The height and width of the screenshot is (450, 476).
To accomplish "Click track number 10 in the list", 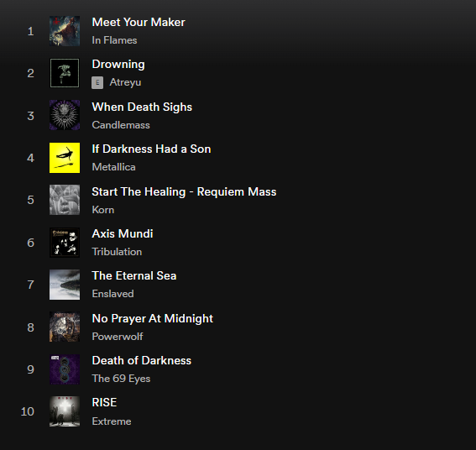I will coord(28,411).
